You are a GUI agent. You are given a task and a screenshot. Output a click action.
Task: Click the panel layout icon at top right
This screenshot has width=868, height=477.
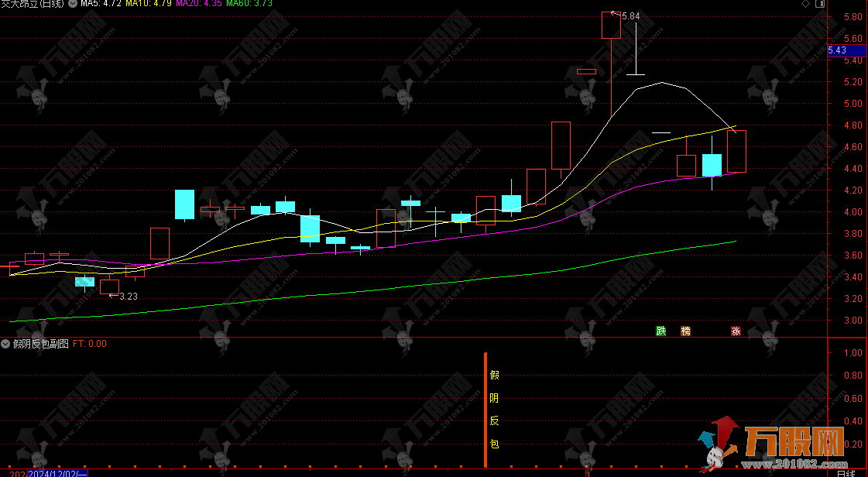click(820, 4)
